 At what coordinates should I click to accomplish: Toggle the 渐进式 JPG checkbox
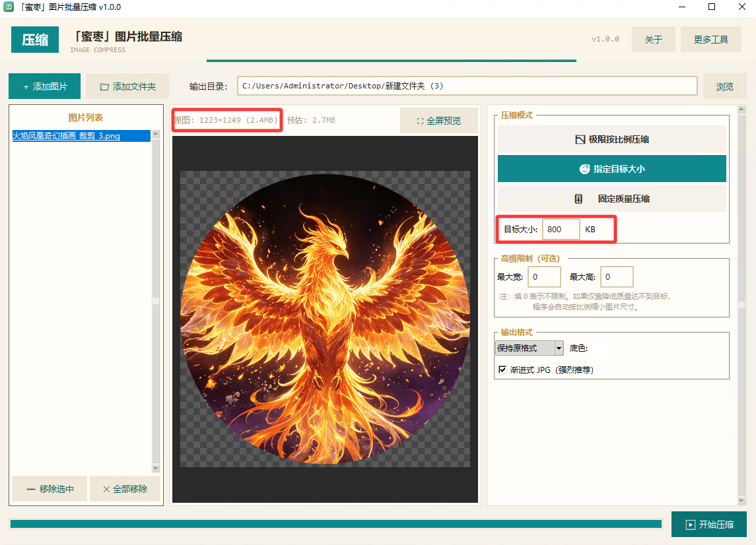[502, 369]
